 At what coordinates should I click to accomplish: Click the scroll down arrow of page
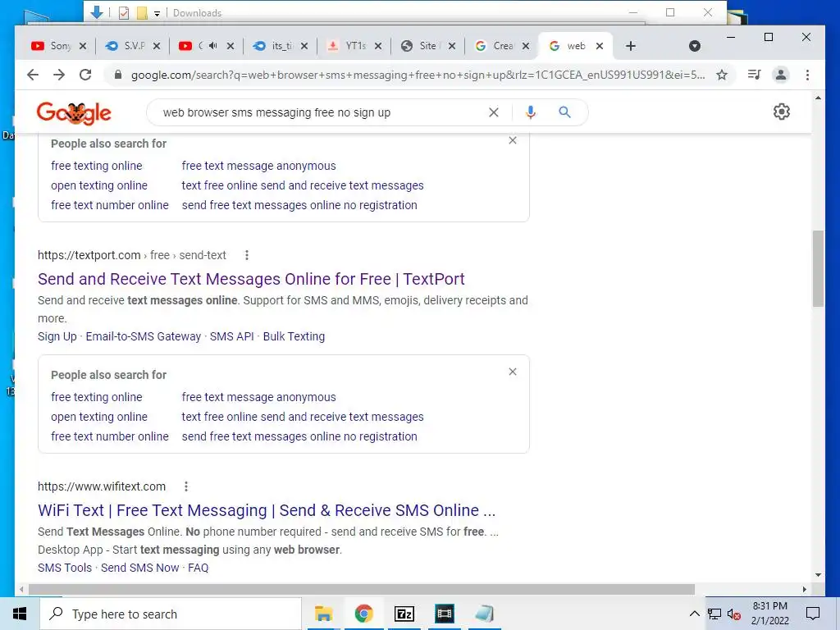tap(818, 575)
